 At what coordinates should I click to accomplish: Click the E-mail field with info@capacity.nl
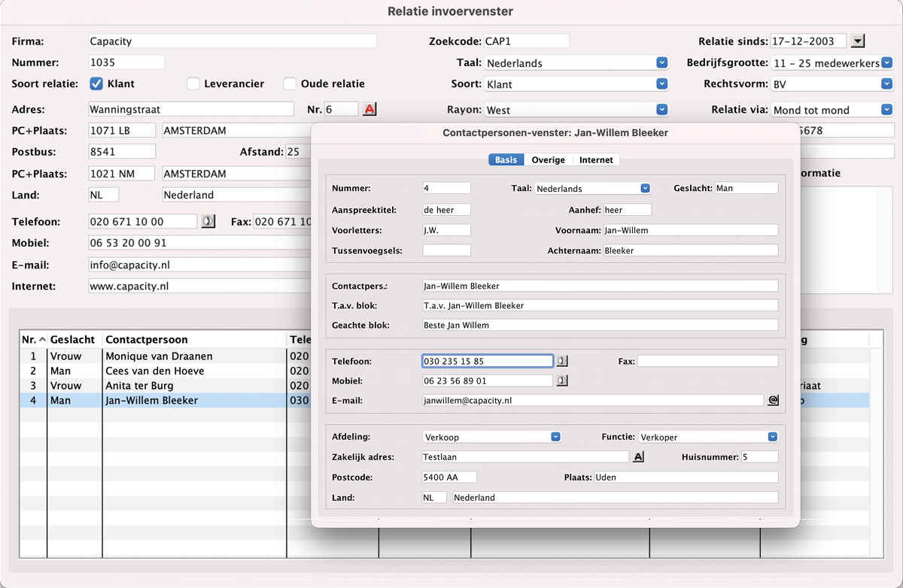pos(200,265)
